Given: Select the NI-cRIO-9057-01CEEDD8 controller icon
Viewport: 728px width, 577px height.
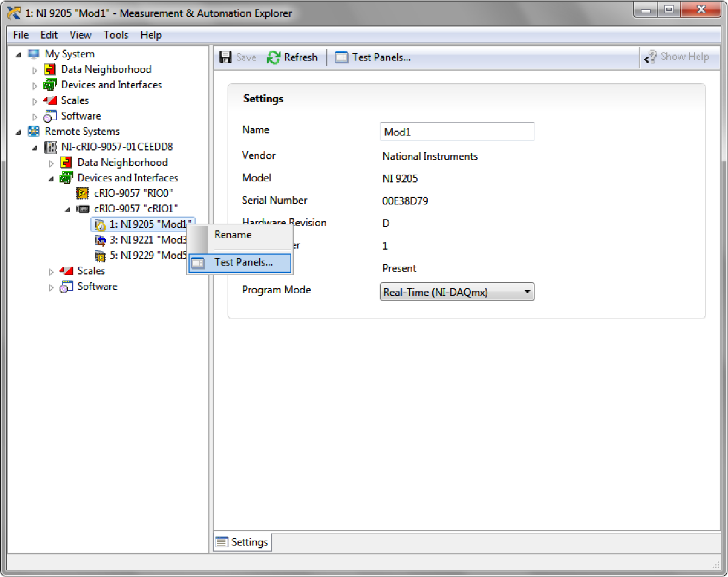Looking at the screenshot, I should 50,147.
